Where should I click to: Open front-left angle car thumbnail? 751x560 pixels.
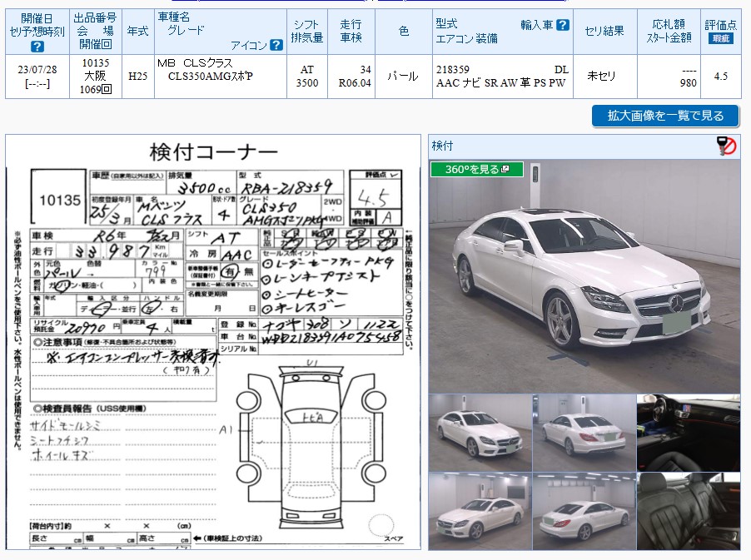480,511
